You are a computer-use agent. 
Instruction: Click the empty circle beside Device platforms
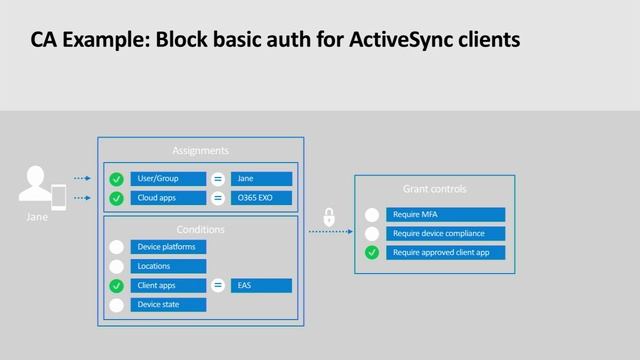[x=116, y=247]
